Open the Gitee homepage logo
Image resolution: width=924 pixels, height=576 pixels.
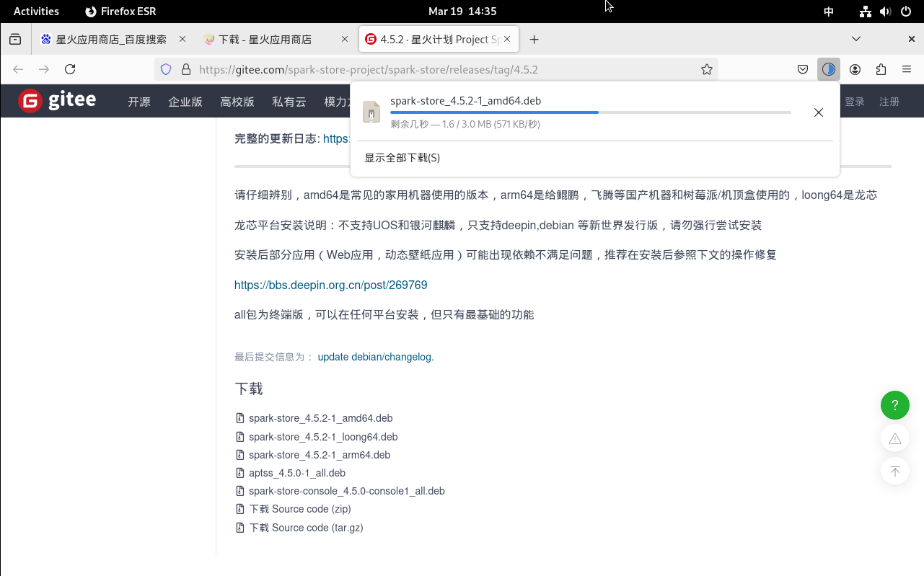pyautogui.click(x=57, y=101)
